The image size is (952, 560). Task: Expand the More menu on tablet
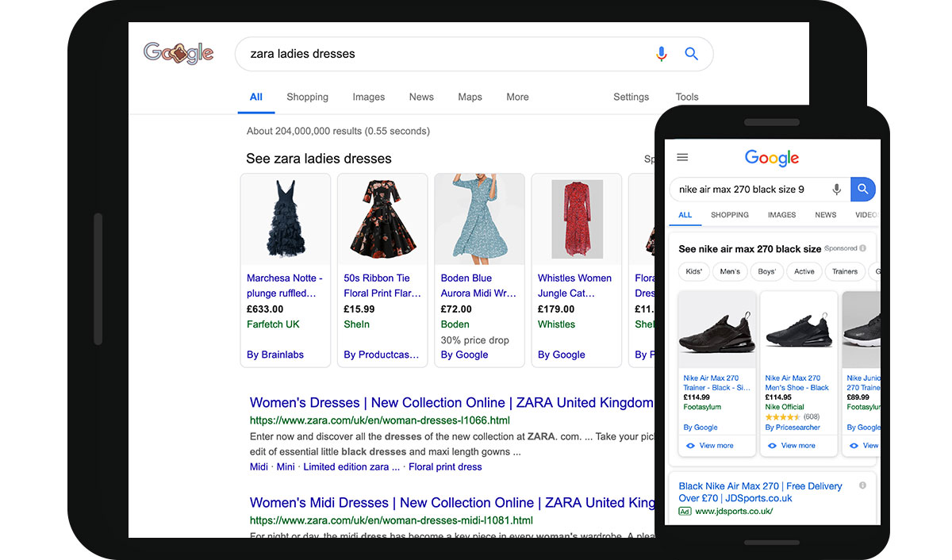pyautogui.click(x=517, y=97)
